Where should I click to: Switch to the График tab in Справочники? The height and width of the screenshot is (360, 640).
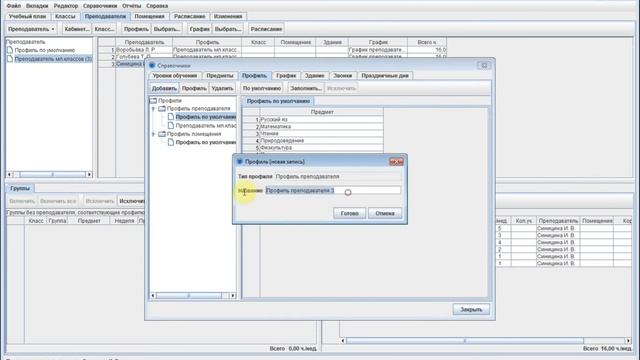[286, 76]
